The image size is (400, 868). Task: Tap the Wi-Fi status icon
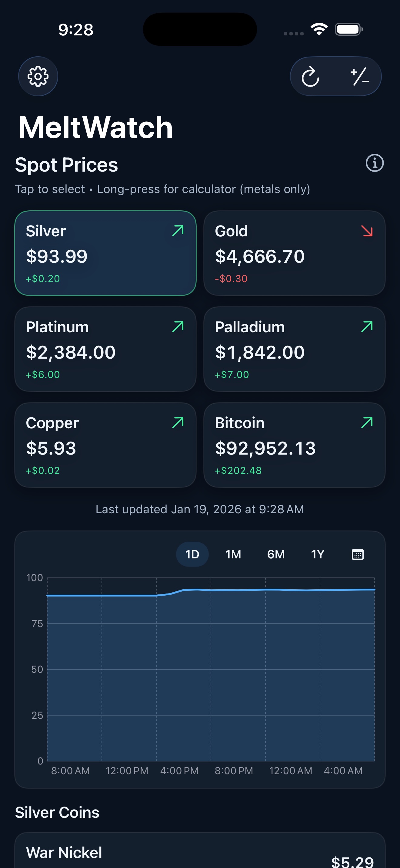point(319,29)
